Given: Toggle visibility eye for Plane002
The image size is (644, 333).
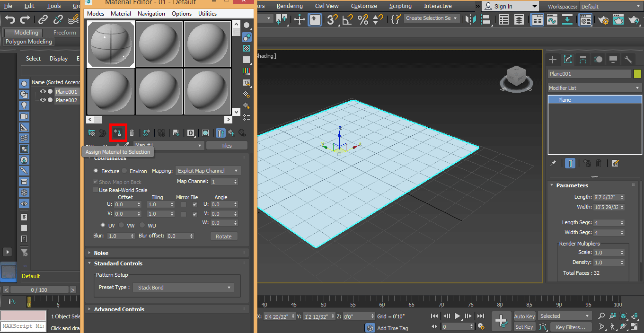Looking at the screenshot, I should 43,100.
